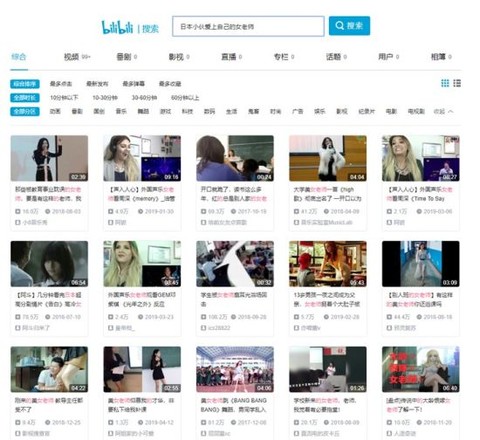480x440 pixels.
Task: Click clock icon beside date 2019-04-12
Action: [140, 422]
